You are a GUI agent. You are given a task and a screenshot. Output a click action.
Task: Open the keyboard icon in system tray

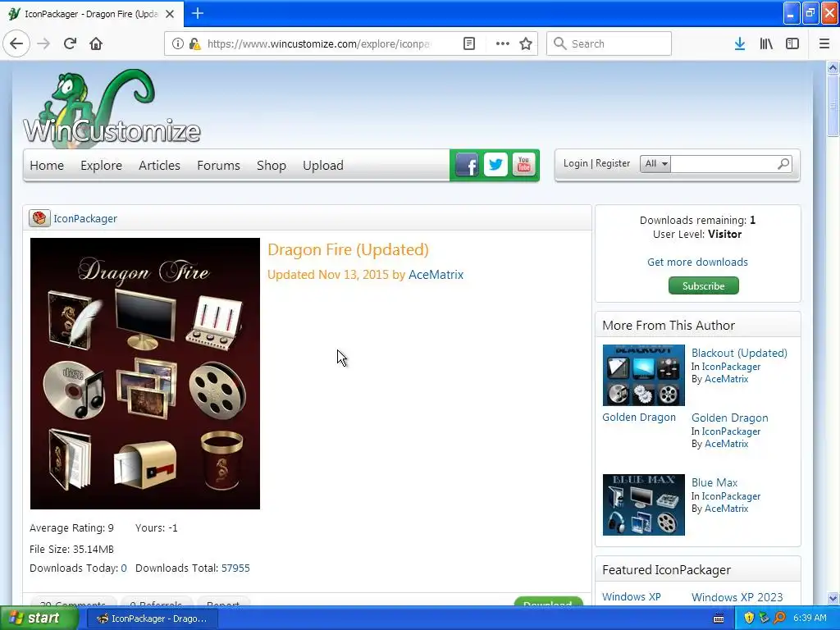[x=719, y=619]
